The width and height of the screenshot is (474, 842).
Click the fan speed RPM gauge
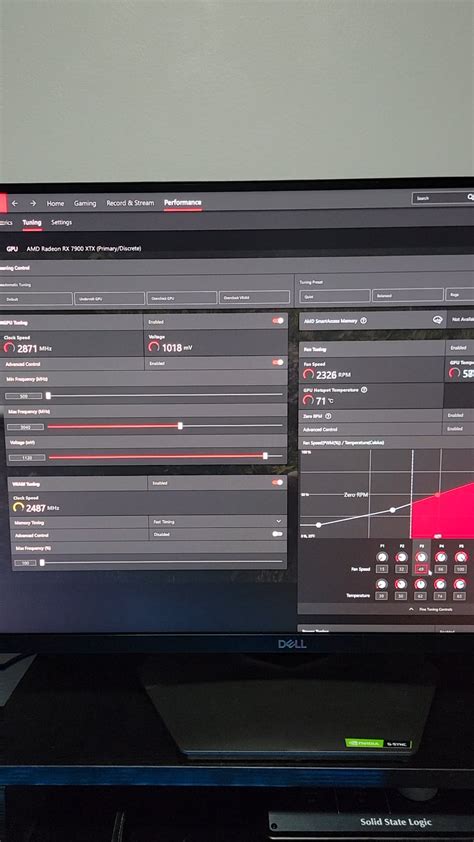(x=308, y=374)
